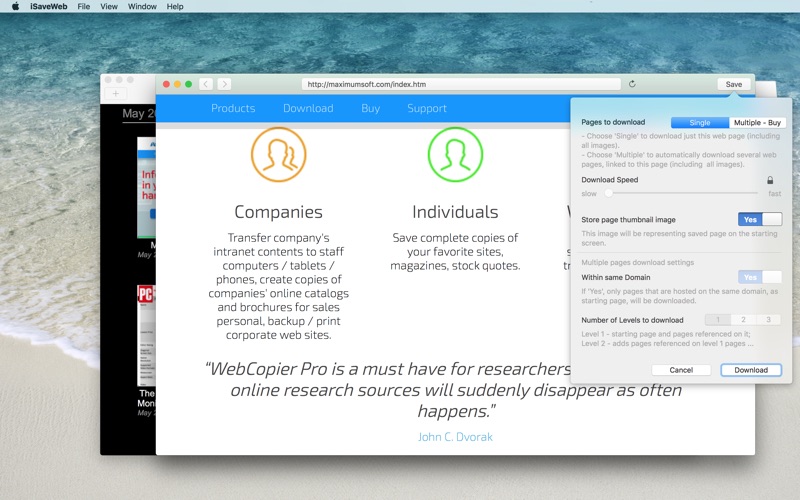This screenshot has height=500, width=800.
Task: Click the Companies heading
Action: 279,212
